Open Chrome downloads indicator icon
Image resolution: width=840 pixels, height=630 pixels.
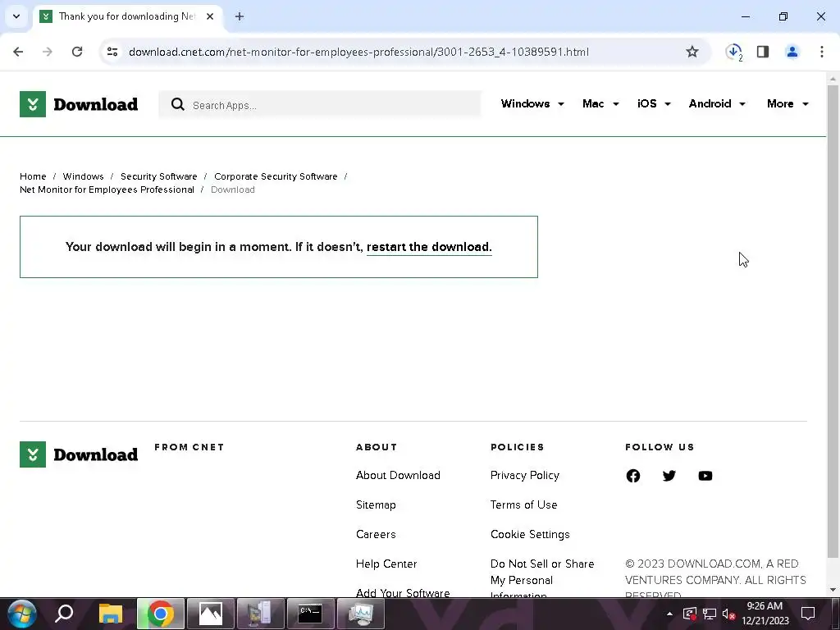click(734, 52)
